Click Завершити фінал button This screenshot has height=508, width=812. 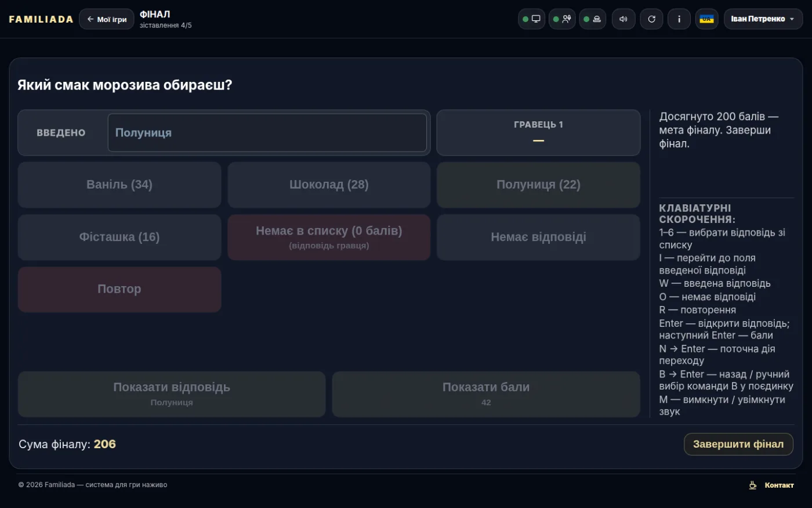point(738,444)
